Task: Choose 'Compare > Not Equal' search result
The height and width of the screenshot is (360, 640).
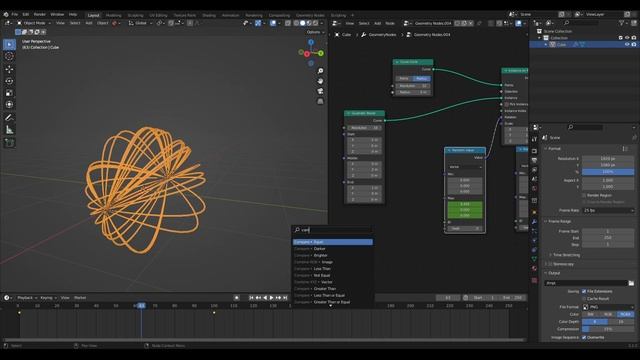Action: [333, 276]
